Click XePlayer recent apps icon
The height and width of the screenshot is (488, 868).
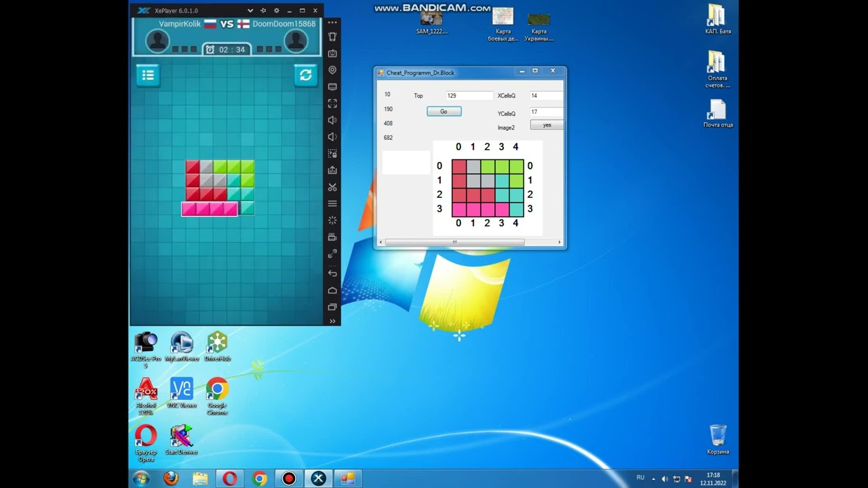tap(332, 307)
